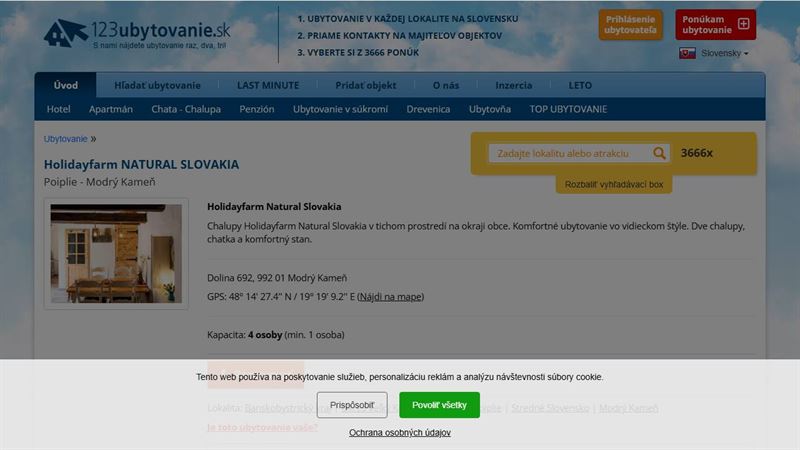Screen dimensions: 800x450
Task: Accept cookies with Povoliť všetky
Action: 439,405
